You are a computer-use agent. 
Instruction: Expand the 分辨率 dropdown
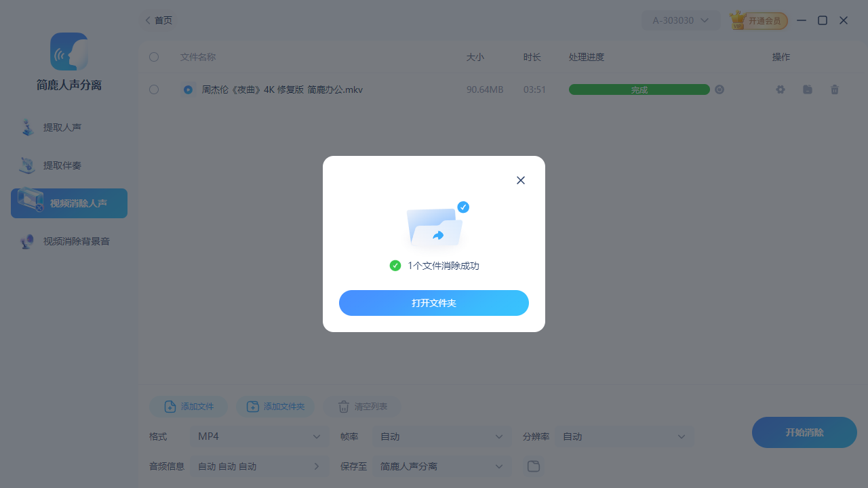click(x=624, y=436)
